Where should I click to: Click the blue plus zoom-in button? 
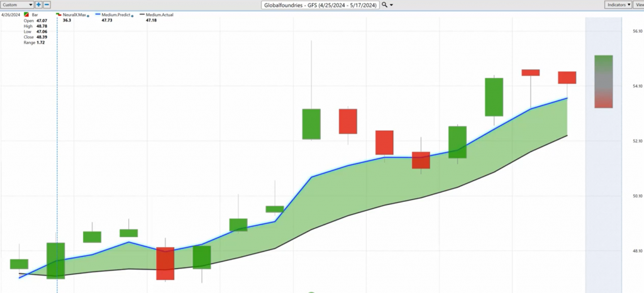pyautogui.click(x=38, y=4)
